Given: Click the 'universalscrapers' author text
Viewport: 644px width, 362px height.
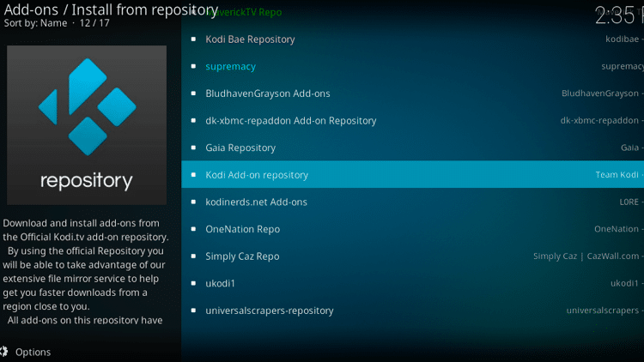Looking at the screenshot, I should [603, 311].
